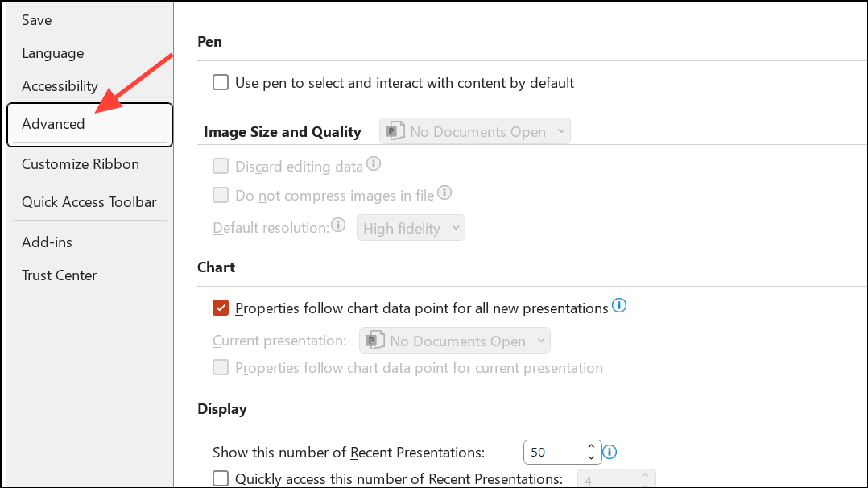Open the Default resolution info tooltip icon
This screenshot has width=868, height=488.
pos(337,224)
